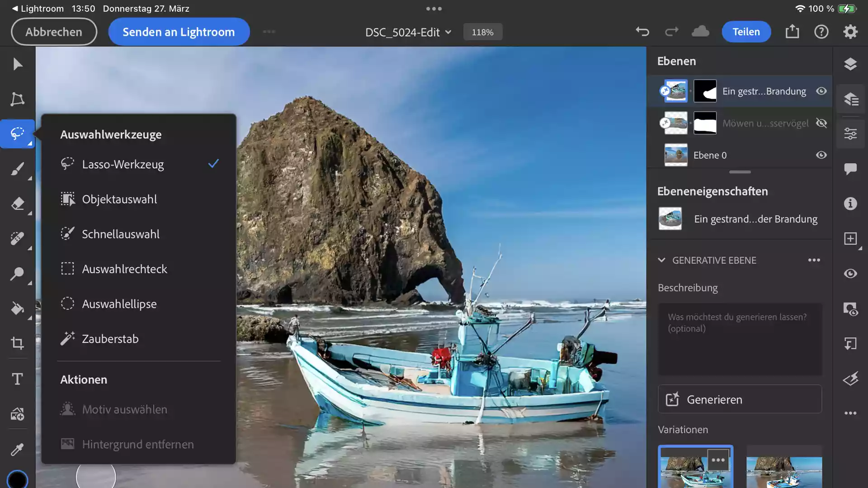This screenshot has height=488, width=868.
Task: Select the Eyedropper tool
Action: click(x=17, y=449)
